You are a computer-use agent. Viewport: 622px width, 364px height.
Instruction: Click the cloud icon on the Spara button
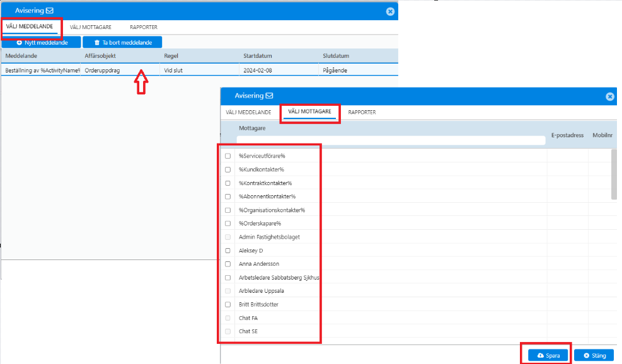(x=540, y=356)
